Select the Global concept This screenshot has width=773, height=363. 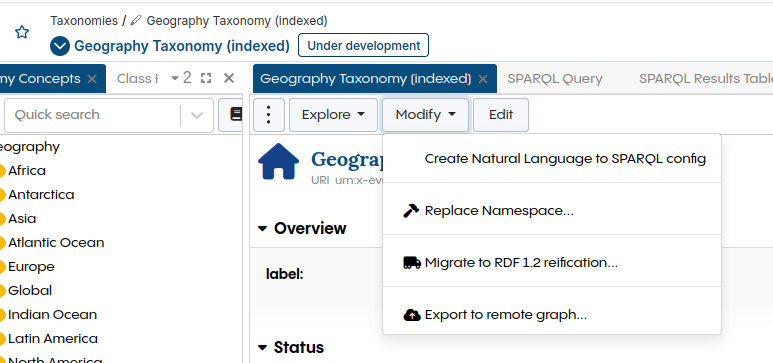(30, 290)
